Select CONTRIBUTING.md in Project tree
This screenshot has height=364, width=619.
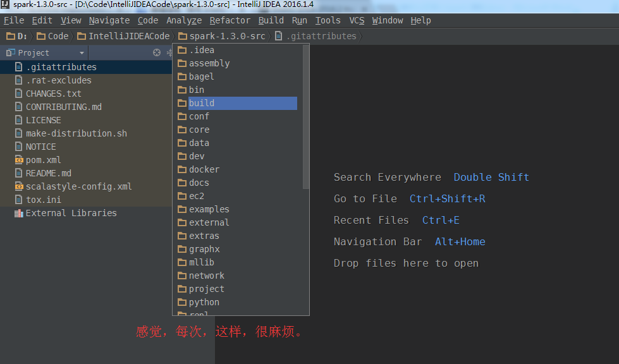click(86, 107)
